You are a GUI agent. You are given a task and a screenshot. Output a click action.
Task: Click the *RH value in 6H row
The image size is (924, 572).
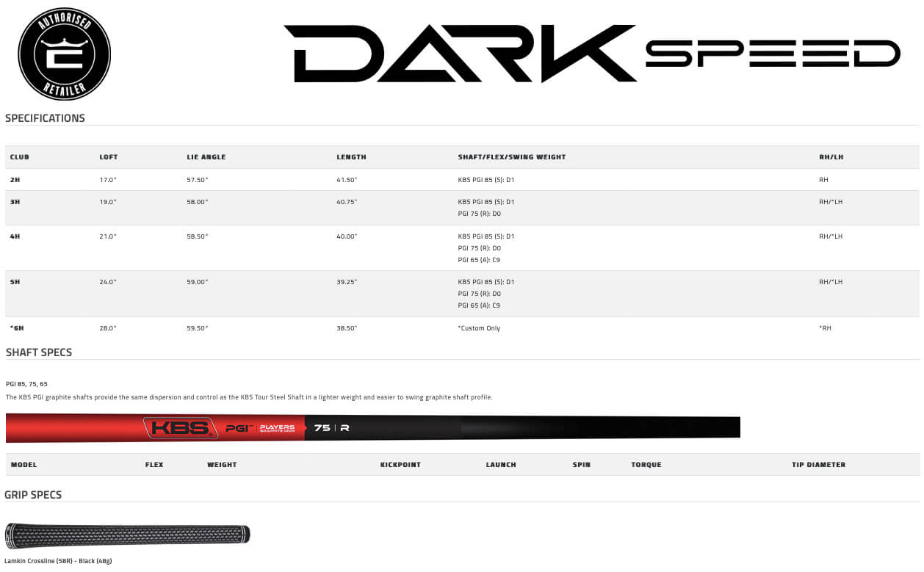[825, 328]
